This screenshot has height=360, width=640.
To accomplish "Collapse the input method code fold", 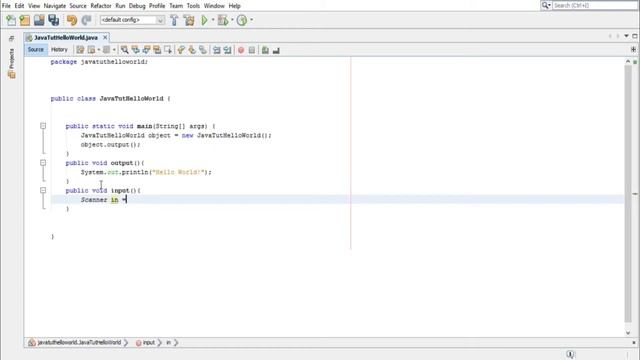I will pyautogui.click(x=43, y=190).
